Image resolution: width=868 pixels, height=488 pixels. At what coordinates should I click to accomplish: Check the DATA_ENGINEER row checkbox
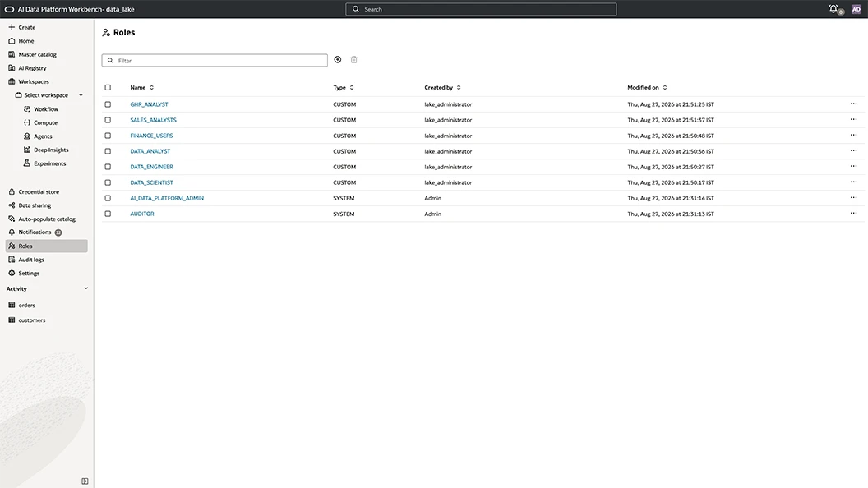108,167
